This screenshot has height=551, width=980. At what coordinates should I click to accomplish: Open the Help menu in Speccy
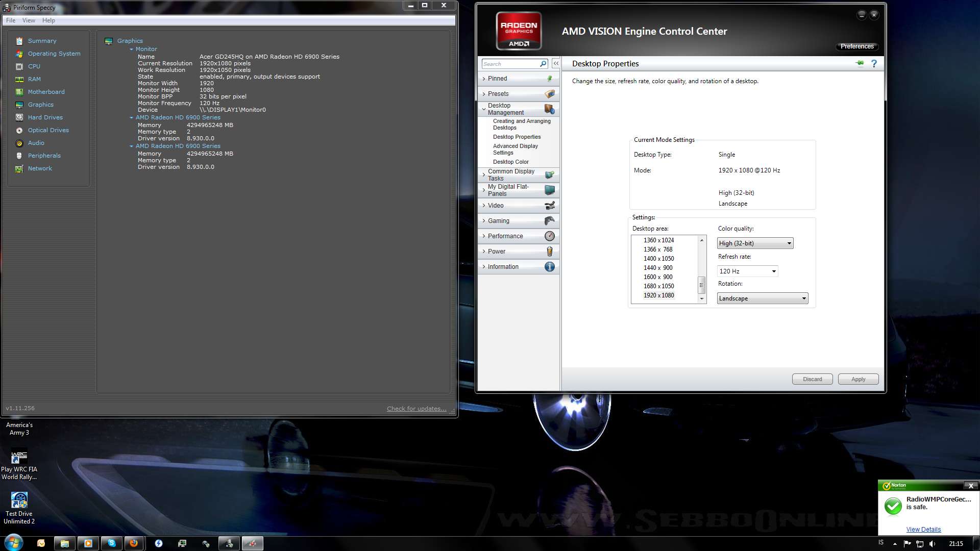pos(48,20)
